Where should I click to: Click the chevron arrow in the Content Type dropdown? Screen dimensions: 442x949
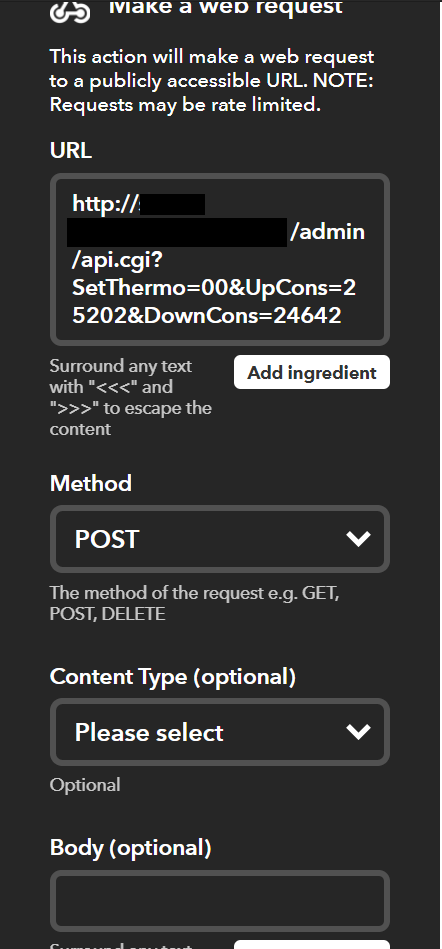pyautogui.click(x=358, y=731)
